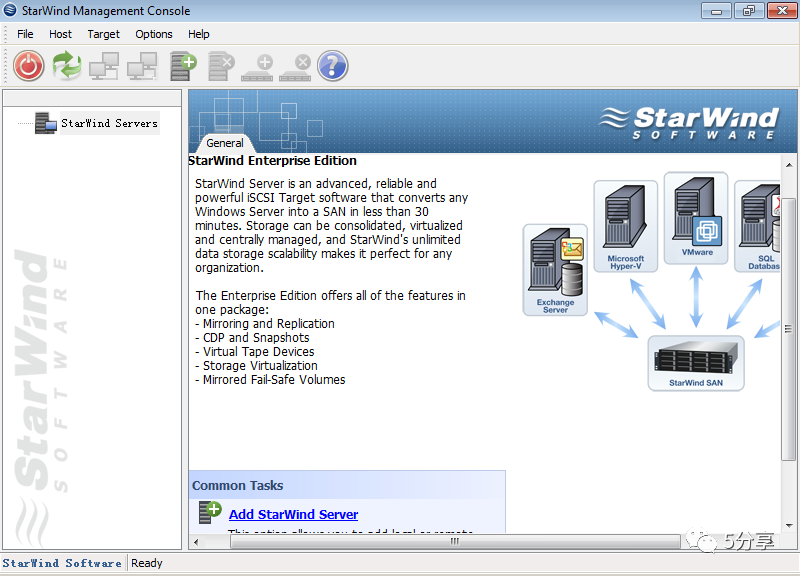Screen dimensions: 800x576
Task: Click the StarWind Enterprise Edition heading
Action: click(272, 161)
